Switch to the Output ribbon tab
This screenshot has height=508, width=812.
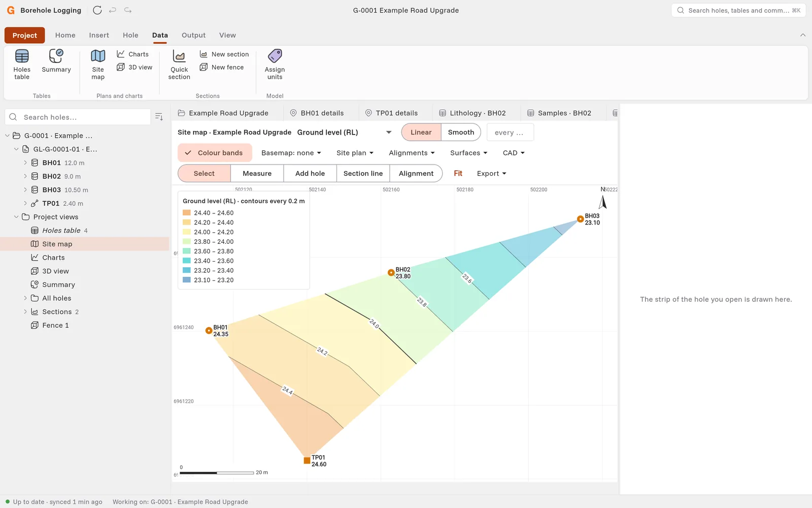(x=193, y=35)
